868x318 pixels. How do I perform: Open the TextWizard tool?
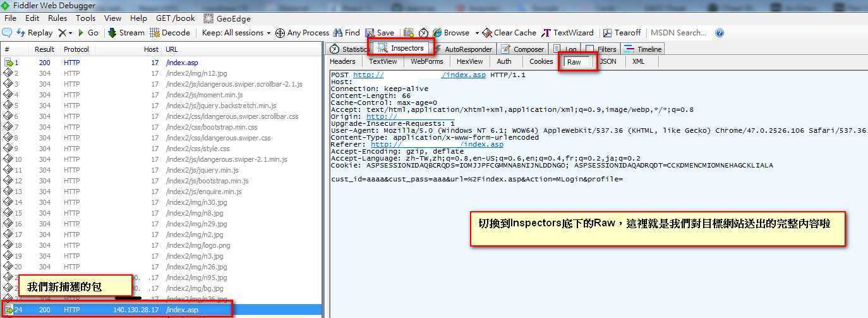tap(568, 33)
